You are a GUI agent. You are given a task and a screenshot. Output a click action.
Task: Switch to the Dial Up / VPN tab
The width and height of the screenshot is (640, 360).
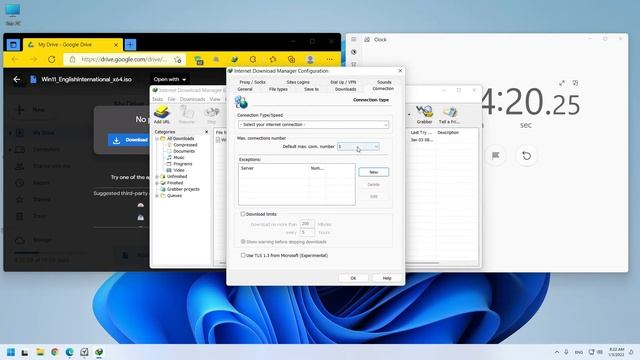pos(343,82)
